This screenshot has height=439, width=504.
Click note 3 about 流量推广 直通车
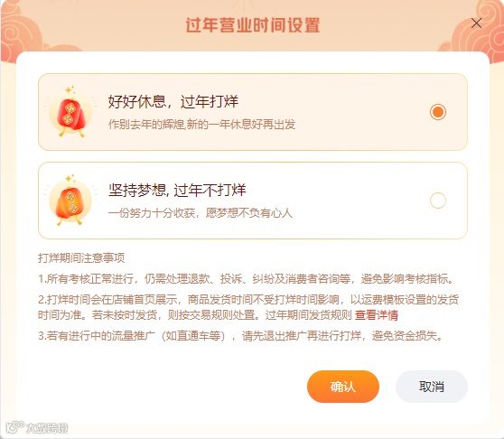pyautogui.click(x=241, y=336)
